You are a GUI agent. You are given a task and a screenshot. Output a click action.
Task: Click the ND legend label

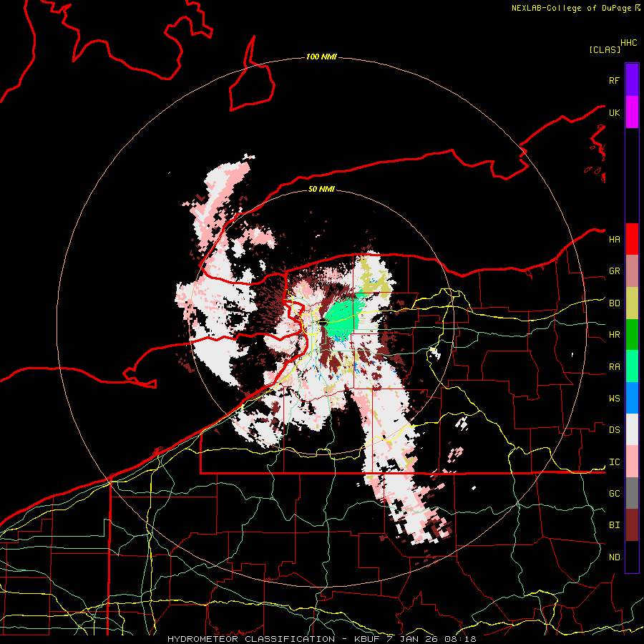point(614,557)
